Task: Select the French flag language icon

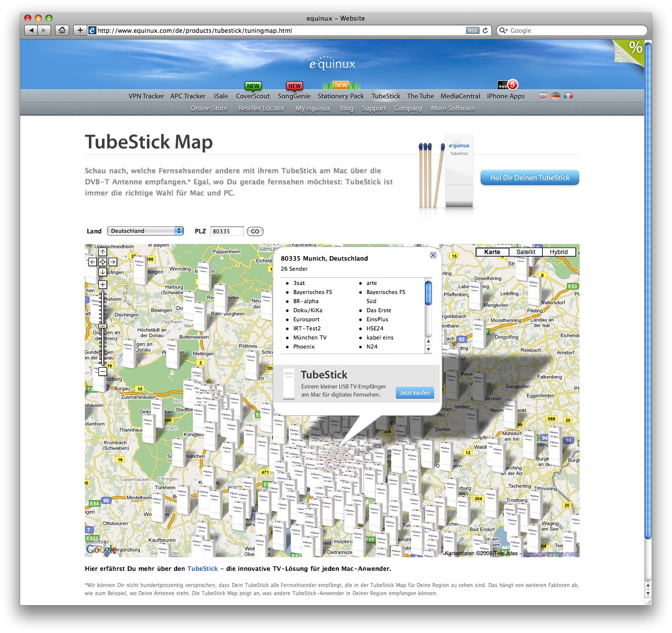Action: click(x=568, y=96)
